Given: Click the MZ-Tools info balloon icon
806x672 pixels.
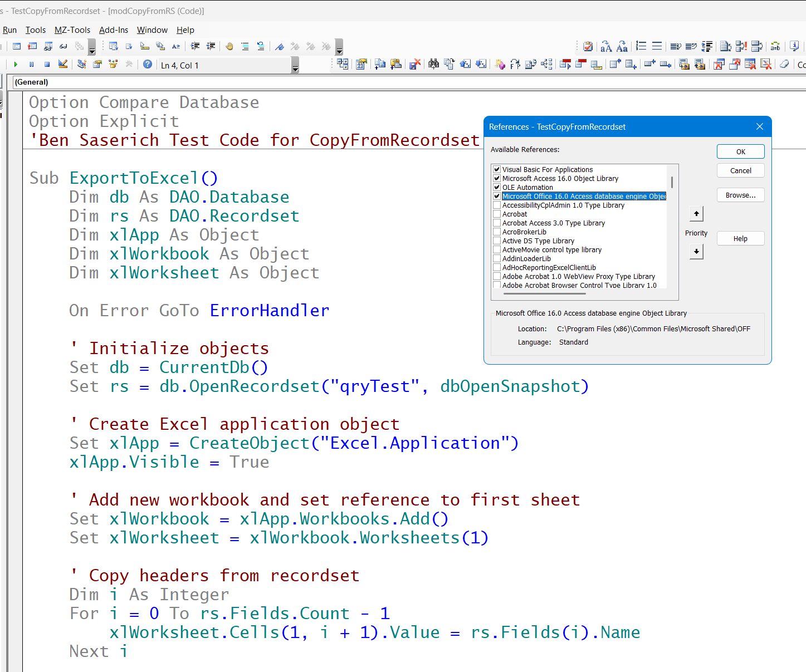Looking at the screenshot, I should 795,46.
